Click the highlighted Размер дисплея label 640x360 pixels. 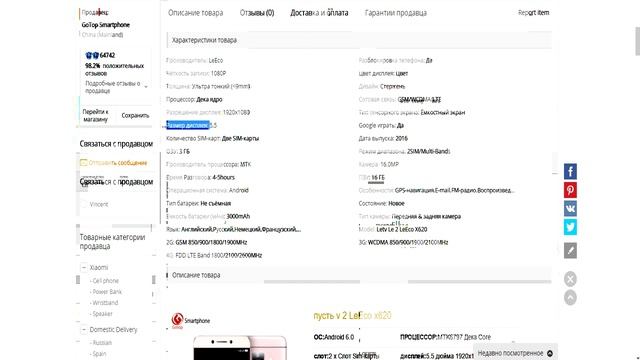coord(188,125)
